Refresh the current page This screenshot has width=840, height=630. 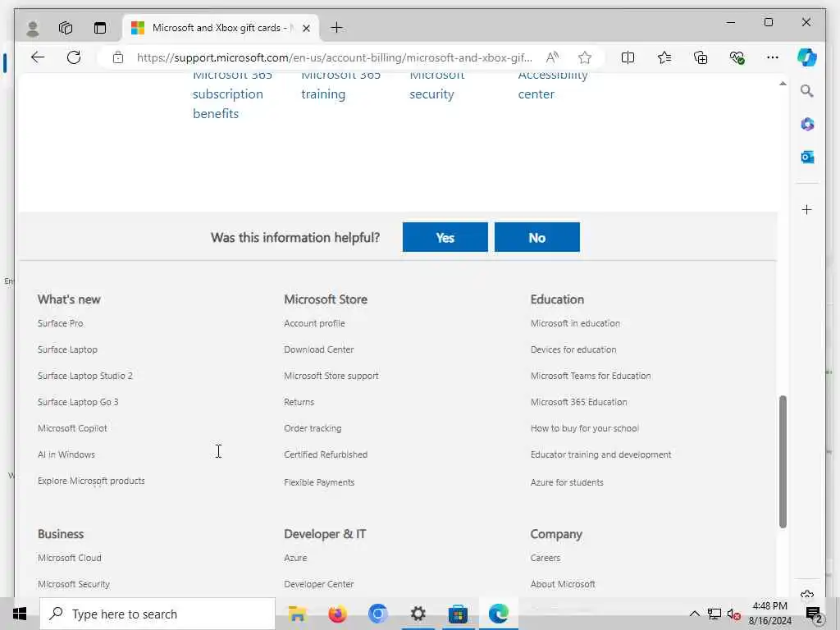coord(74,57)
